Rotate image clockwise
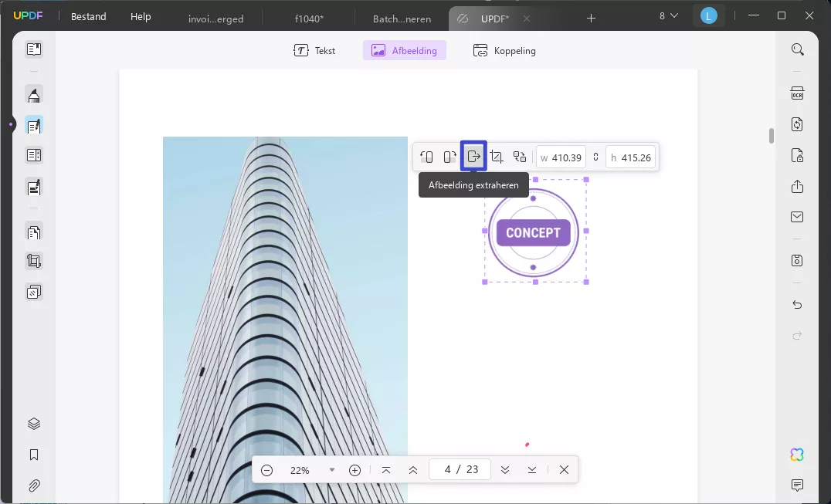Screen dimensions: 831x504 [x=450, y=157]
